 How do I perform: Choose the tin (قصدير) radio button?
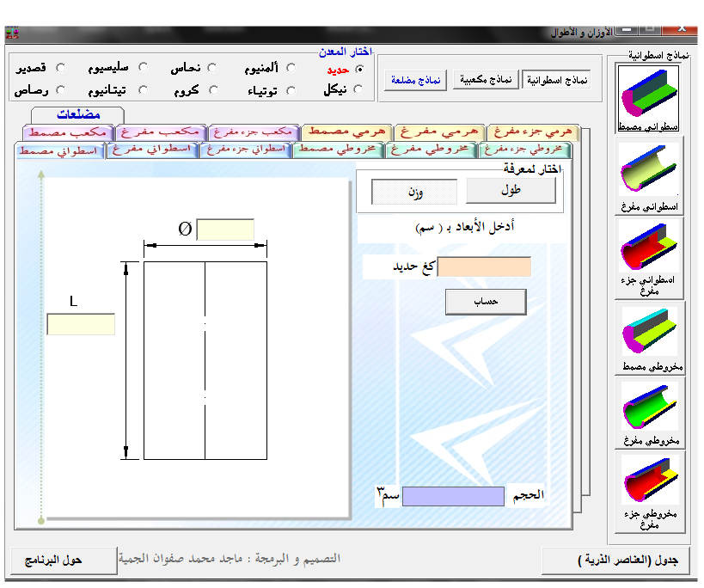coord(60,68)
